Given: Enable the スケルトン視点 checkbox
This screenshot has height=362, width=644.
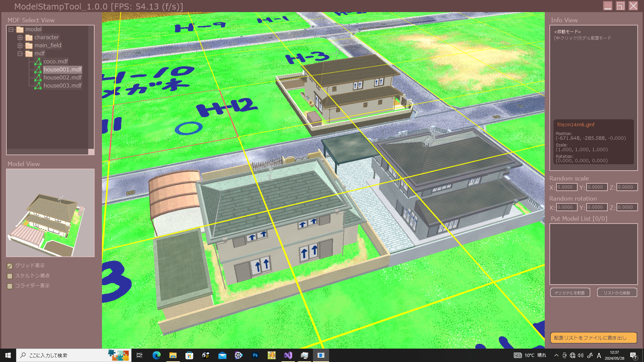Looking at the screenshot, I should tap(10, 276).
